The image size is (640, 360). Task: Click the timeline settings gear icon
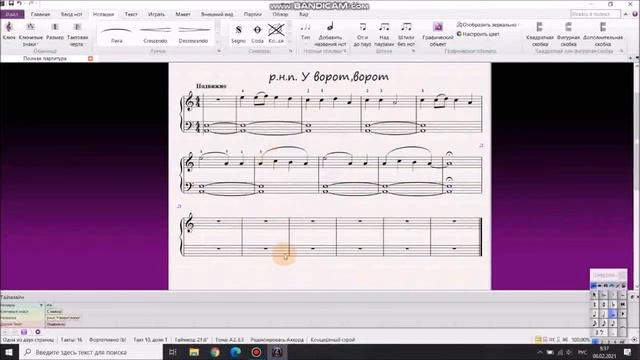coord(38,332)
